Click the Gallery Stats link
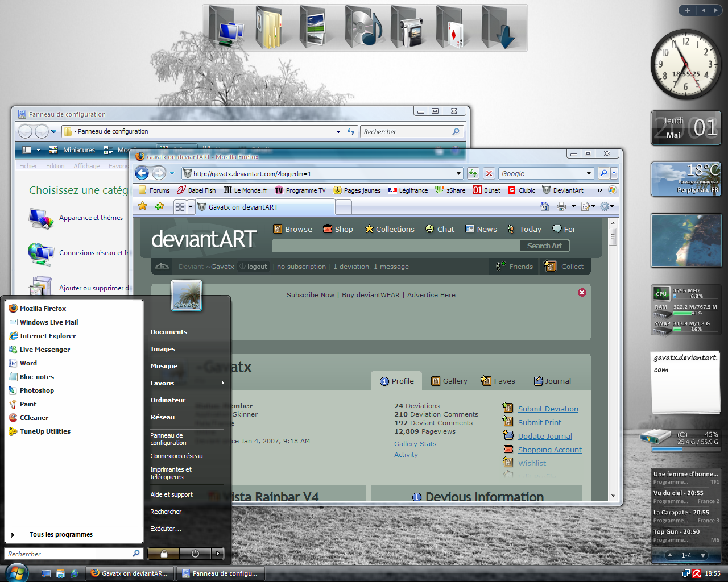728x582 pixels. pos(415,444)
